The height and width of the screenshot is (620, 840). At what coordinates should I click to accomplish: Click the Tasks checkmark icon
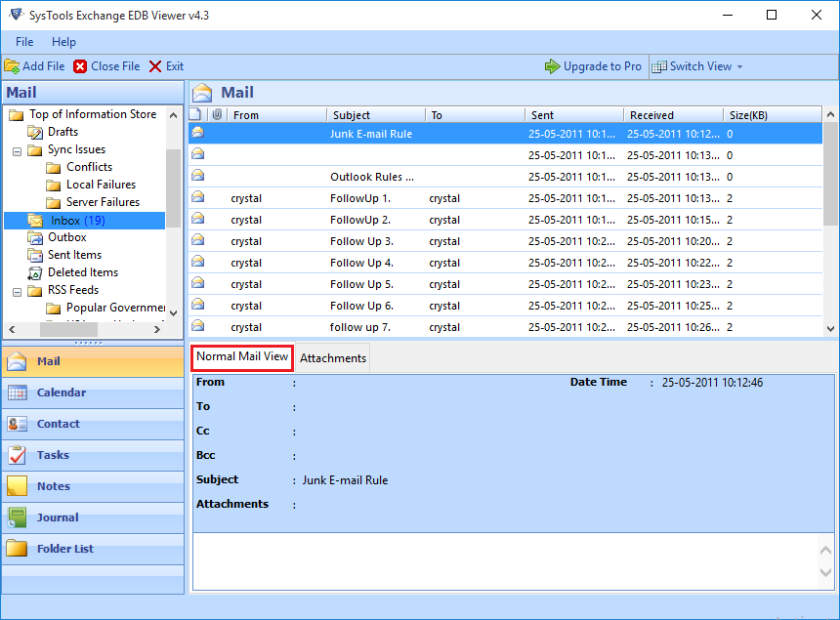pos(18,455)
